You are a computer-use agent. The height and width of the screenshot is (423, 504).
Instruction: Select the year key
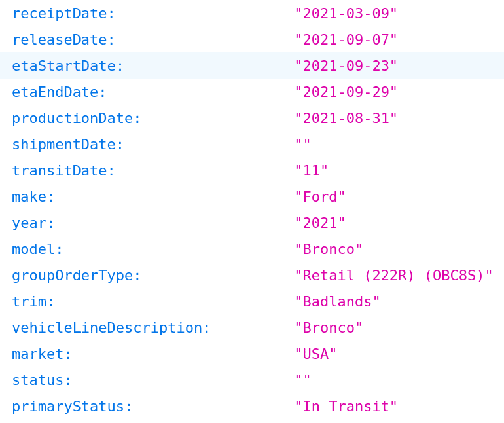(x=33, y=223)
